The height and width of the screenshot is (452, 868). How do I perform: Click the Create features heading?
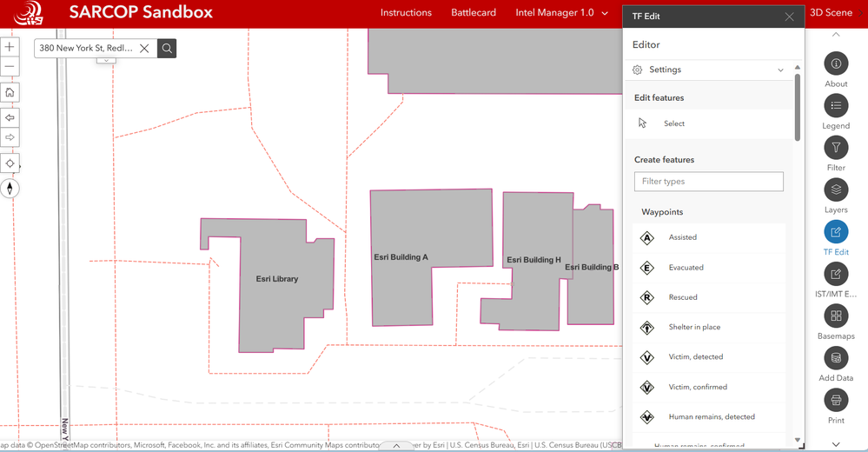pyautogui.click(x=664, y=160)
